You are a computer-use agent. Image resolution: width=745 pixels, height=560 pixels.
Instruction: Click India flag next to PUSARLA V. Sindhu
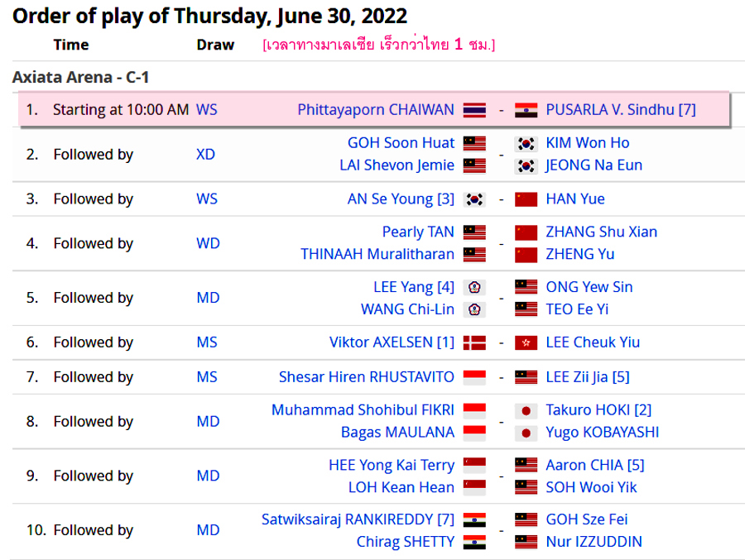[x=526, y=110]
